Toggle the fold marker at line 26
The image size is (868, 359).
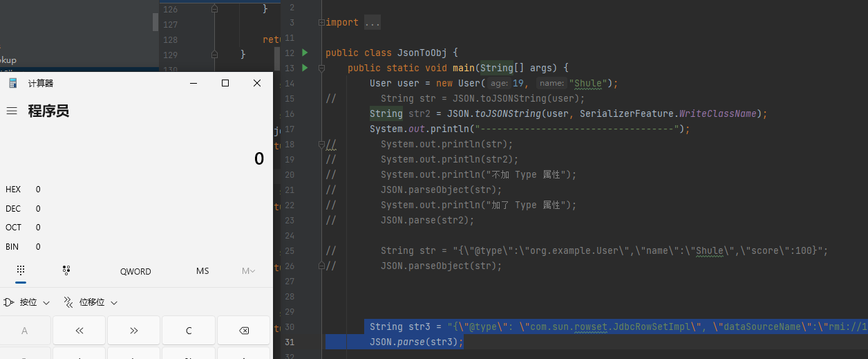point(321,266)
